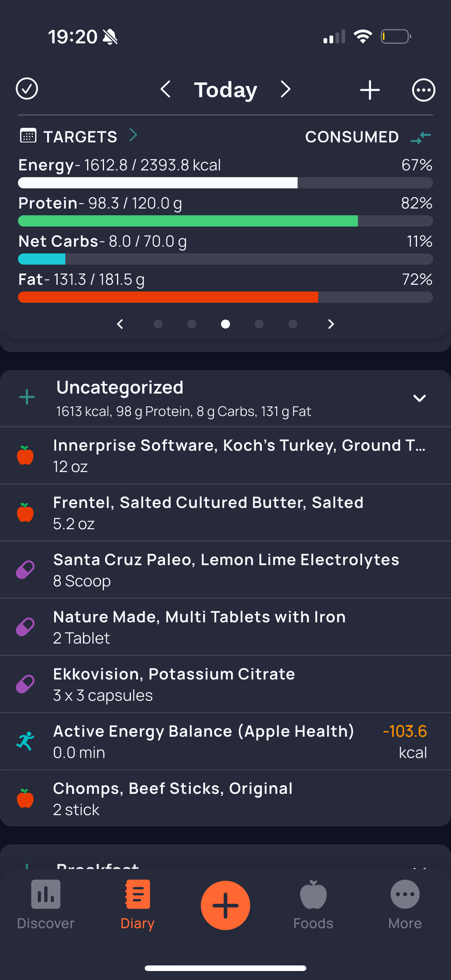The height and width of the screenshot is (980, 451).
Task: Select the last page dot in targets carousel
Action: point(293,324)
